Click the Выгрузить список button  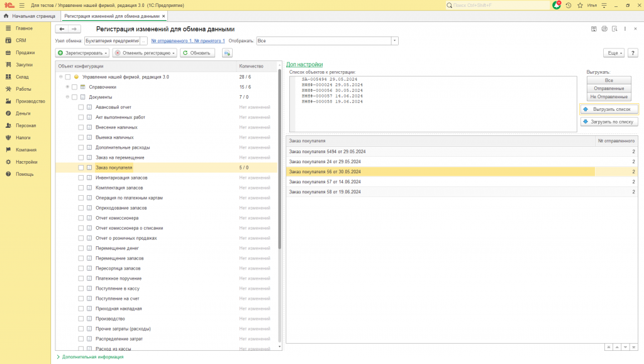coord(609,110)
